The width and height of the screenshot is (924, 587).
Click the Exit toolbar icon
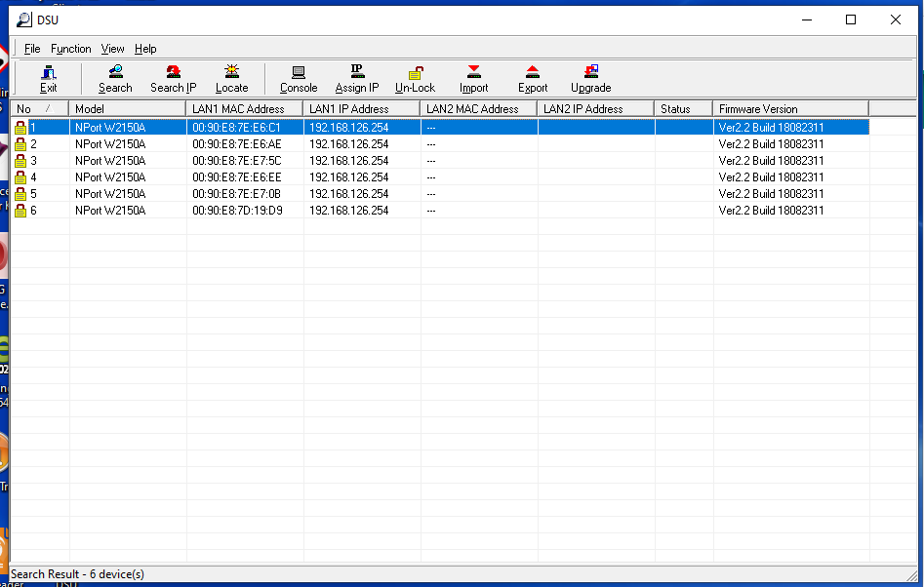[49, 78]
